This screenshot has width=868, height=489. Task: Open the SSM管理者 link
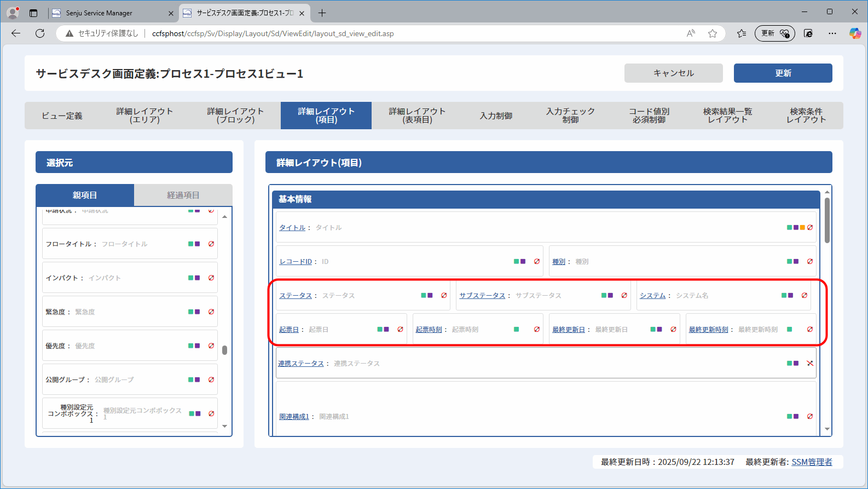click(x=812, y=462)
